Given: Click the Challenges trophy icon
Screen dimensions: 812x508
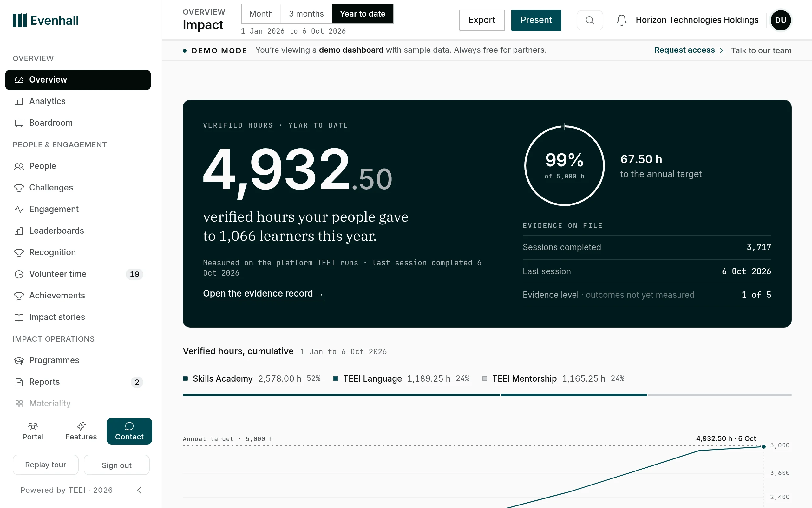Looking at the screenshot, I should point(19,187).
